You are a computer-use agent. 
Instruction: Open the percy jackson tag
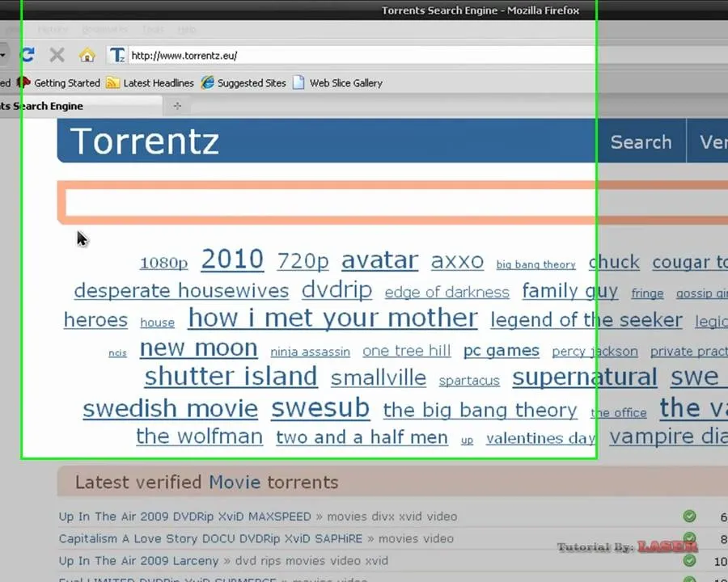pyautogui.click(x=595, y=352)
